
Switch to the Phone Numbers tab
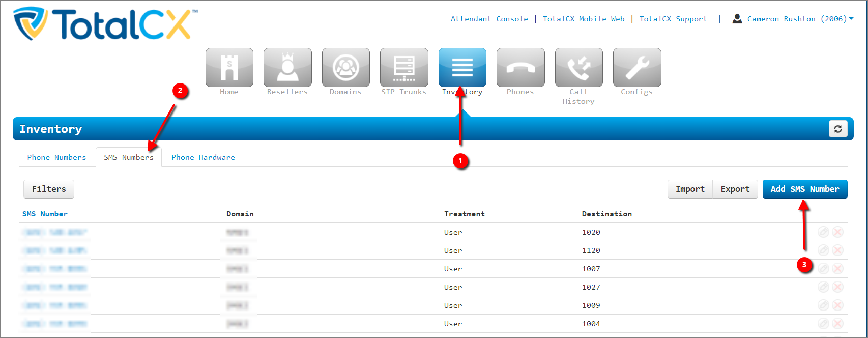(56, 157)
